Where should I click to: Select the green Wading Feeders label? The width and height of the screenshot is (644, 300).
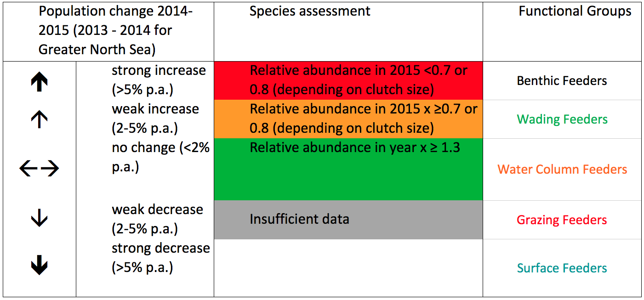(562, 119)
